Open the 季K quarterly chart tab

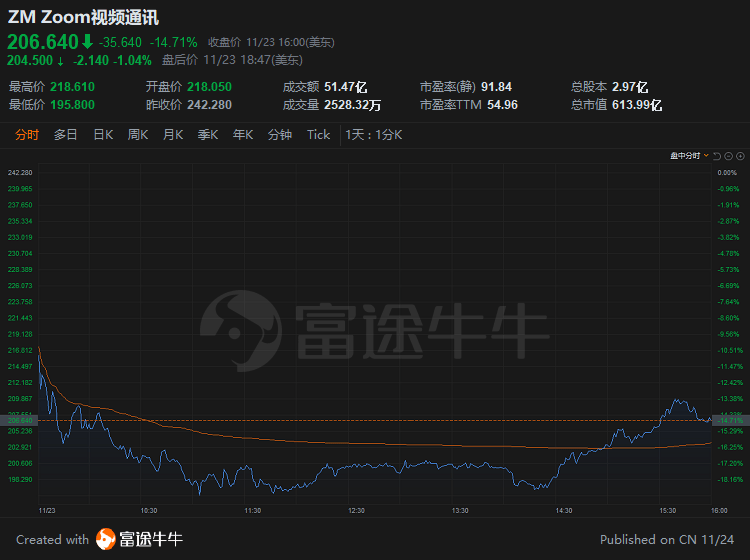pos(208,135)
